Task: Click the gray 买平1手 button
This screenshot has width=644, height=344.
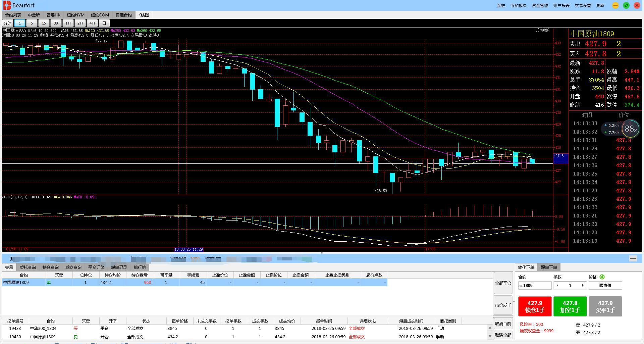Action: click(x=605, y=306)
